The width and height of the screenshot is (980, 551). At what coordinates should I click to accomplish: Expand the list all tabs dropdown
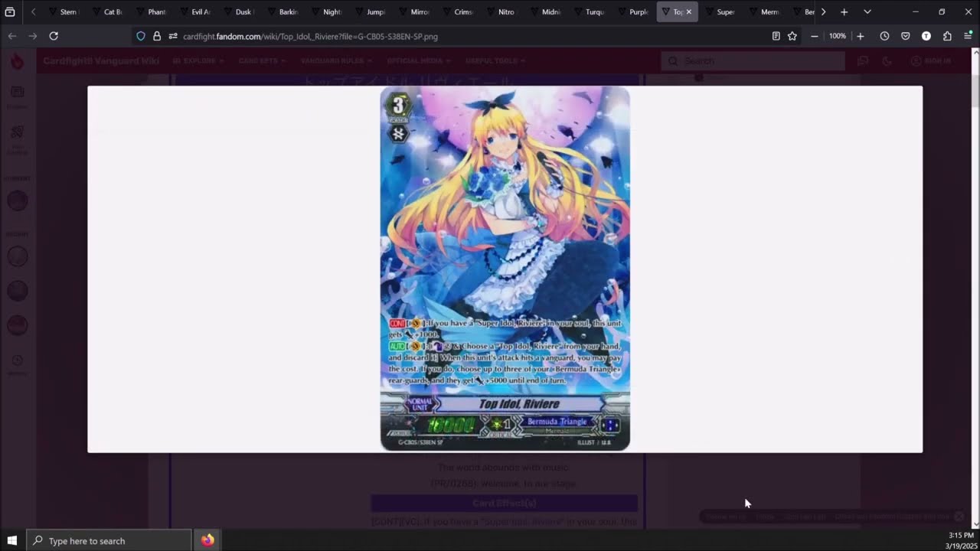click(867, 12)
